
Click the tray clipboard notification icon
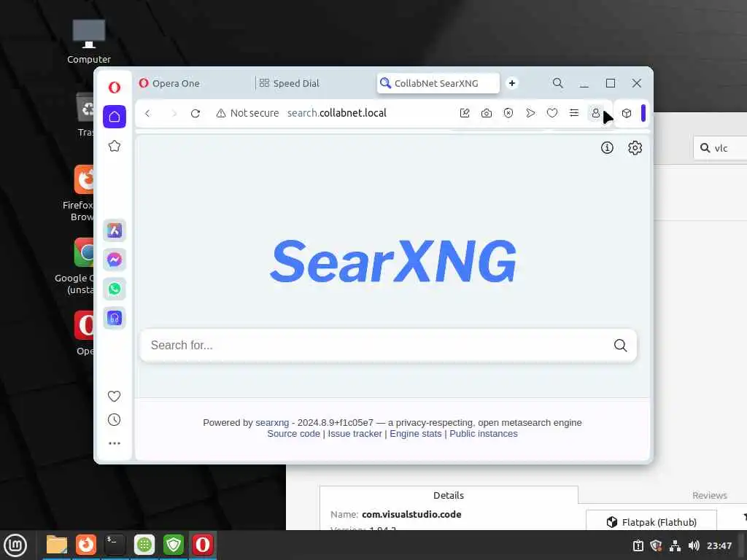coord(638,545)
